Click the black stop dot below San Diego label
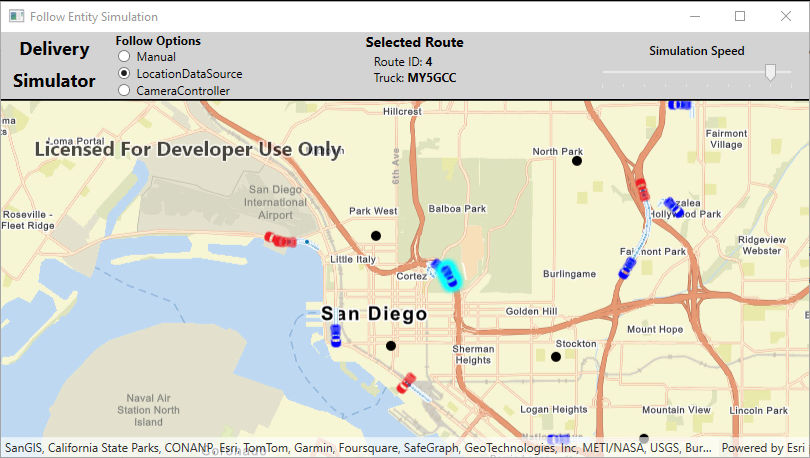The height and width of the screenshot is (458, 810). coord(391,345)
